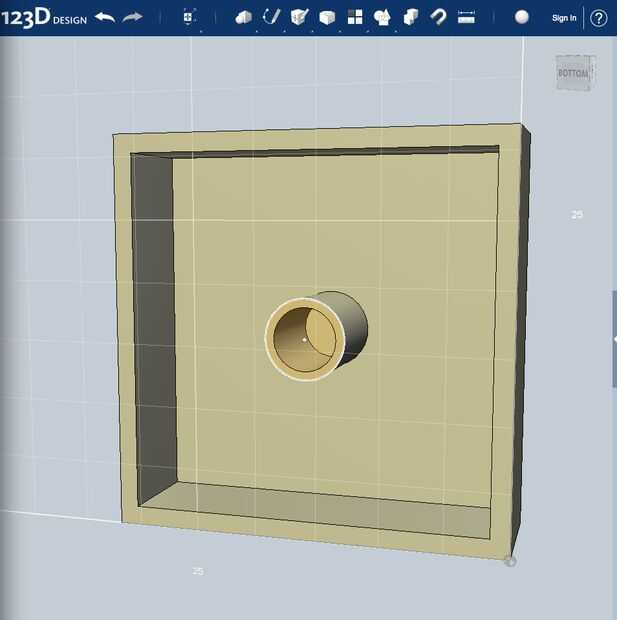Click the BOTTOM face of view cube
The height and width of the screenshot is (620, 617).
[x=573, y=73]
